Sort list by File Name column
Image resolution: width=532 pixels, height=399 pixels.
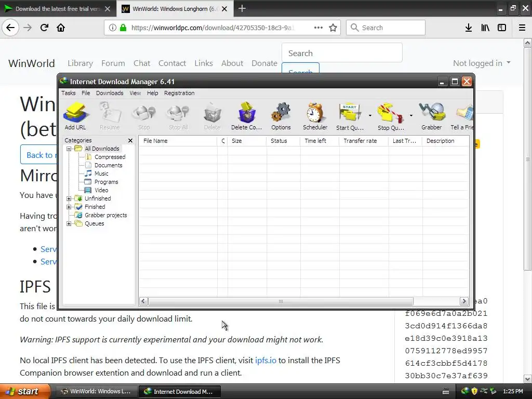click(178, 141)
